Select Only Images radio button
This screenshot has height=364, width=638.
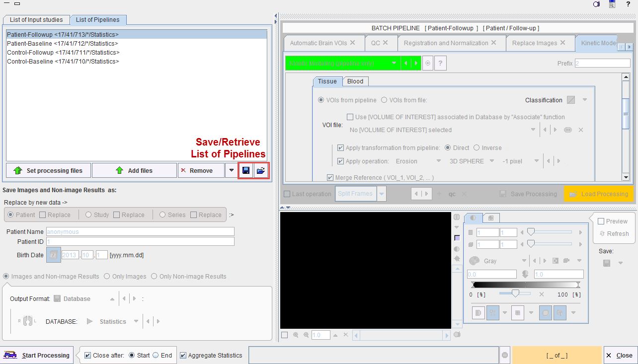pyautogui.click(x=108, y=277)
